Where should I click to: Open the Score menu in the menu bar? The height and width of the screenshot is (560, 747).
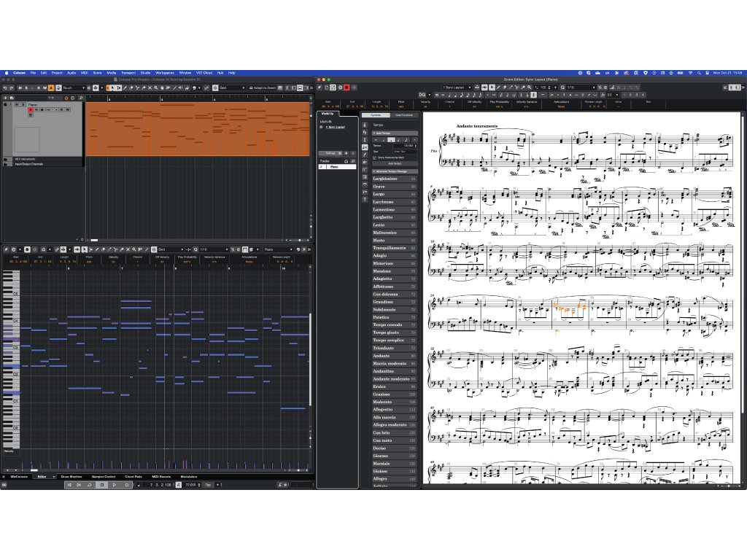(97, 73)
